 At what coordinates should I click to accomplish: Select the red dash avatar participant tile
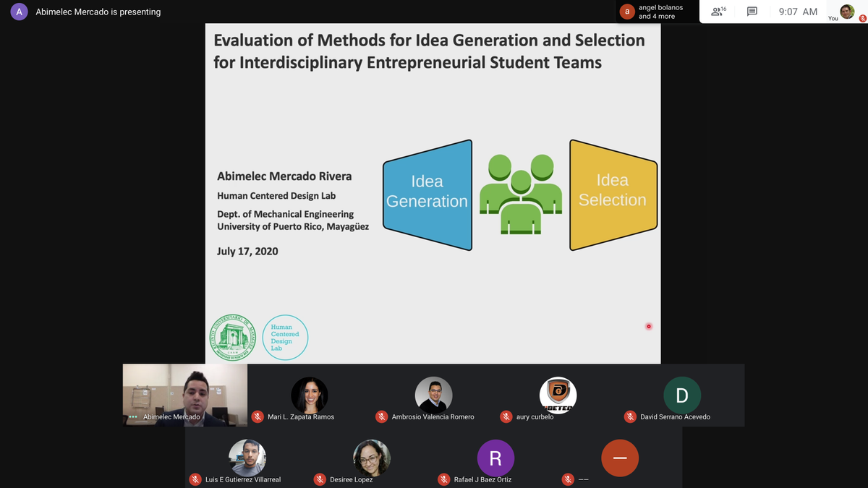[620, 458]
